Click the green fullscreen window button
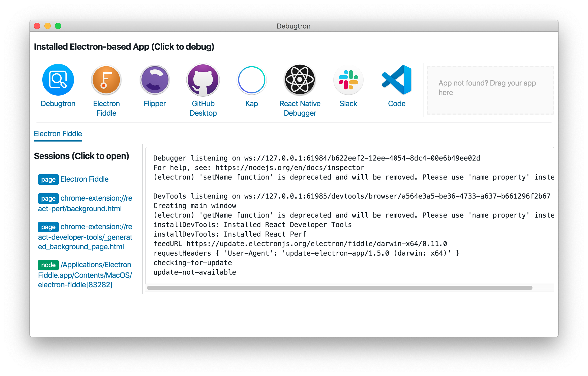The height and width of the screenshot is (376, 588). [58, 26]
